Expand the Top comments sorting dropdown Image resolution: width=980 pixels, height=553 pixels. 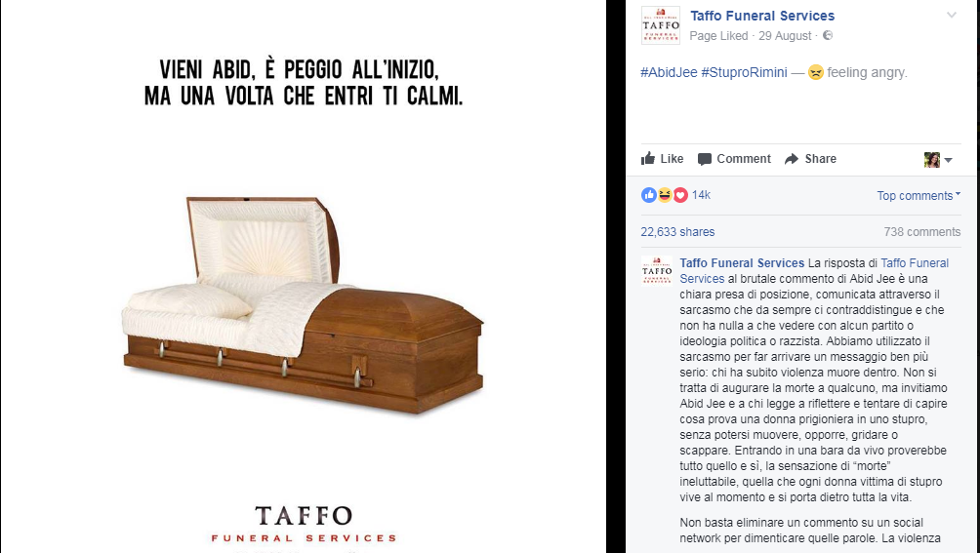tap(919, 195)
